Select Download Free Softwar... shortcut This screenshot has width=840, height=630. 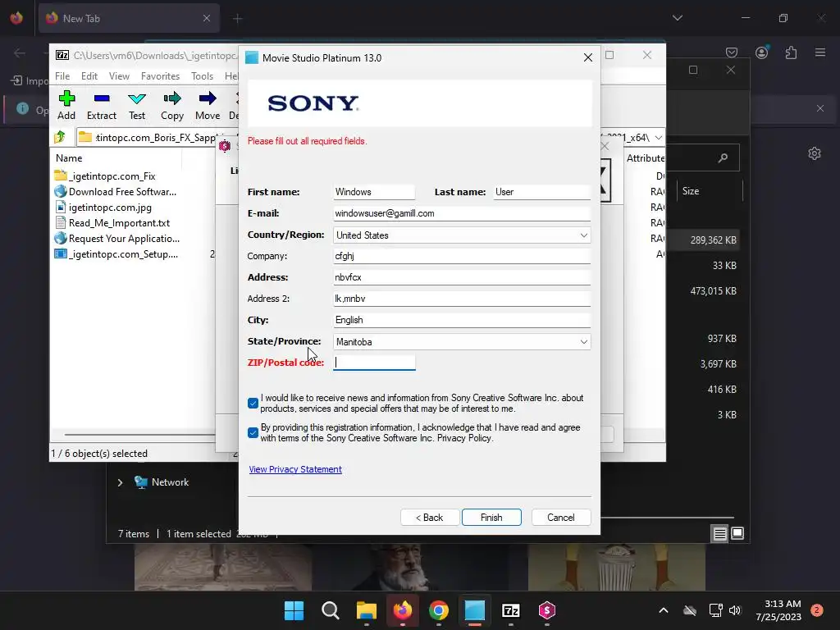(x=115, y=192)
